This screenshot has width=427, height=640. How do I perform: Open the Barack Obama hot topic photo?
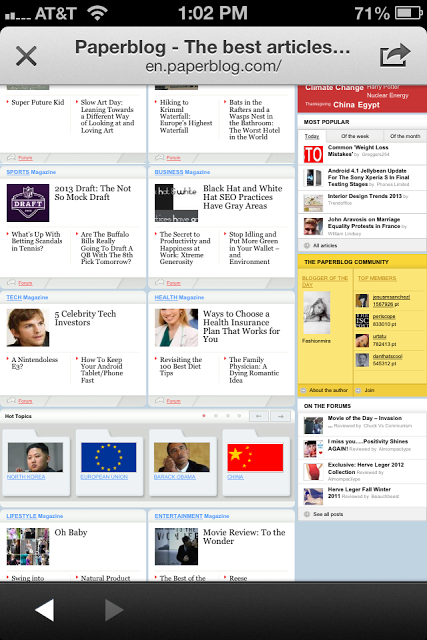(182, 458)
